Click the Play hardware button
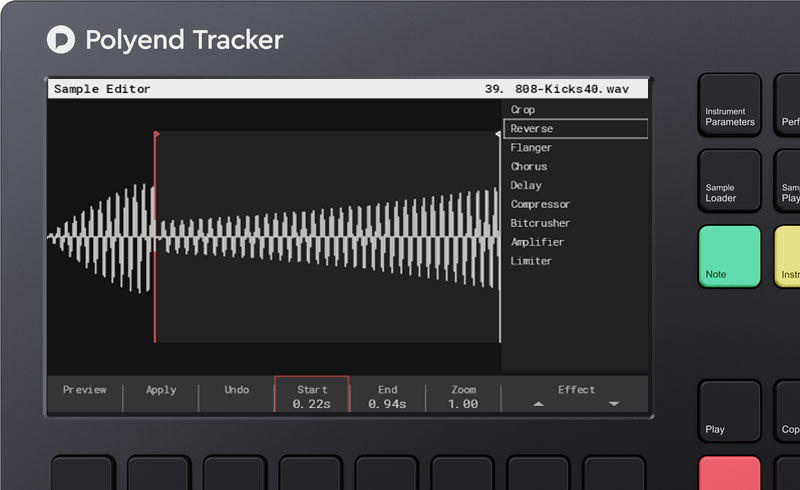This screenshot has height=490, width=800. pos(730,411)
